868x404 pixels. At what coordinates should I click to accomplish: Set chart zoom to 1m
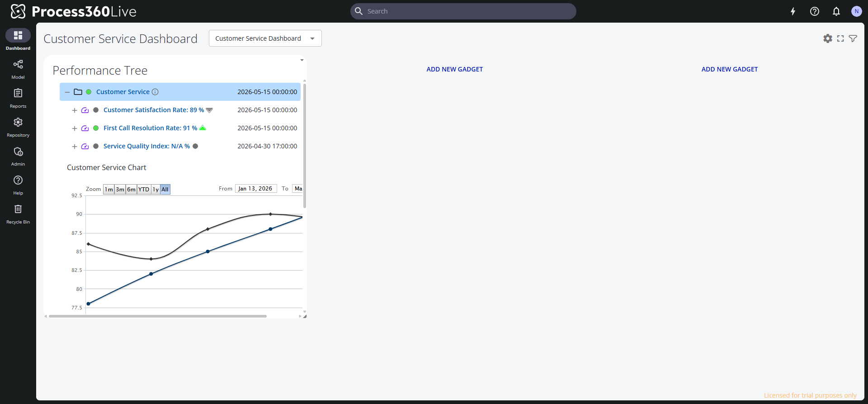(x=108, y=189)
